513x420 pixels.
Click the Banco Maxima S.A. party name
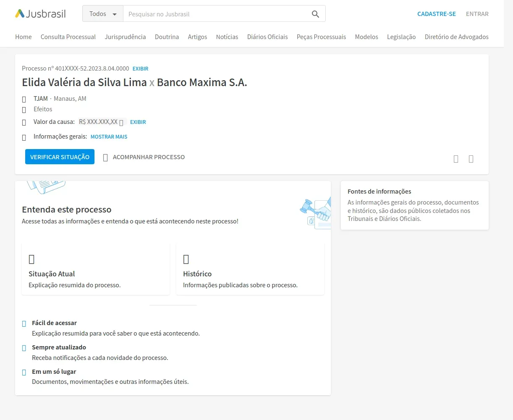[202, 82]
